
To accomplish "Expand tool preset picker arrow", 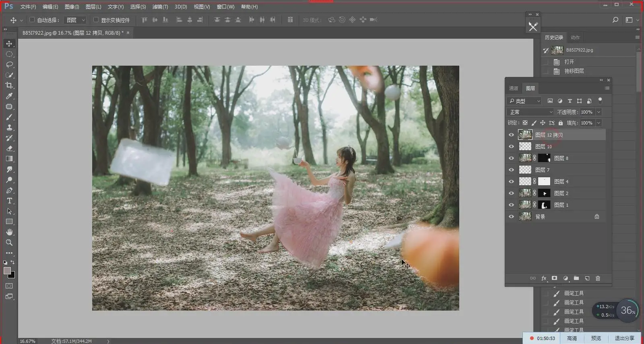I will (21, 20).
